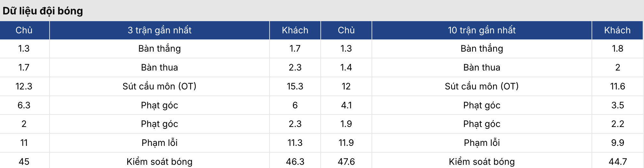644x168 pixels.
Task: Click the 3.5 away corner value
Action: [617, 105]
